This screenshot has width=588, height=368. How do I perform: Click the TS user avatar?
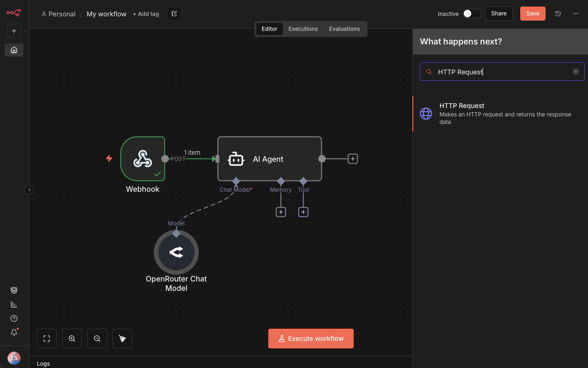tap(14, 358)
